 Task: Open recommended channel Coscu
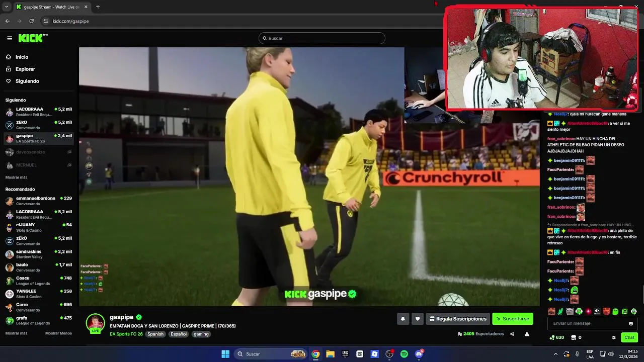pos(39,281)
